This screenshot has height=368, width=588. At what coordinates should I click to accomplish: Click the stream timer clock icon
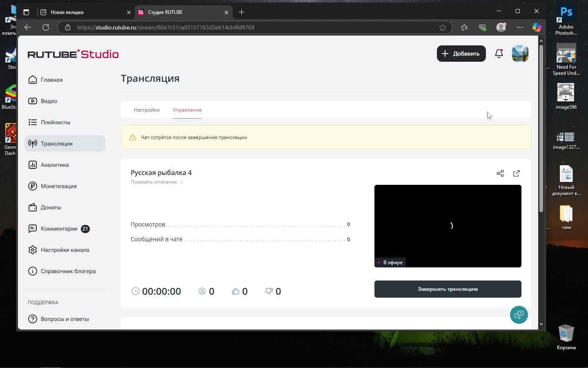tap(136, 291)
